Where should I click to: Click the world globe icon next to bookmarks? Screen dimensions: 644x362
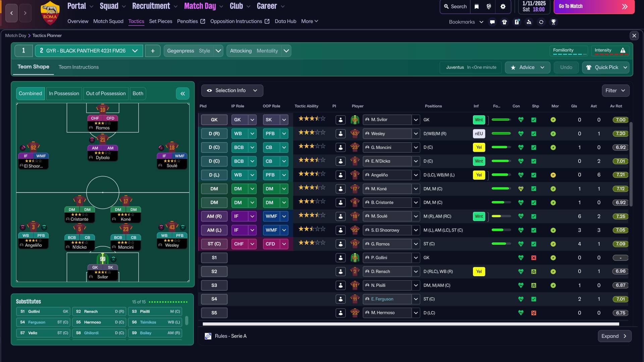click(488, 6)
